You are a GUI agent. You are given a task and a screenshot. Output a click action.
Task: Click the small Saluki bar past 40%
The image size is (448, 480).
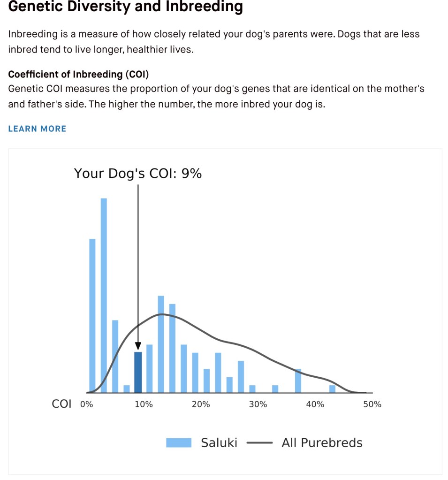[332, 389]
